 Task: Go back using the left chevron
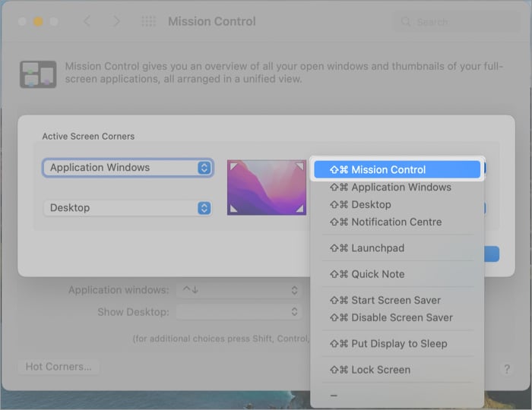pyautogui.click(x=87, y=21)
